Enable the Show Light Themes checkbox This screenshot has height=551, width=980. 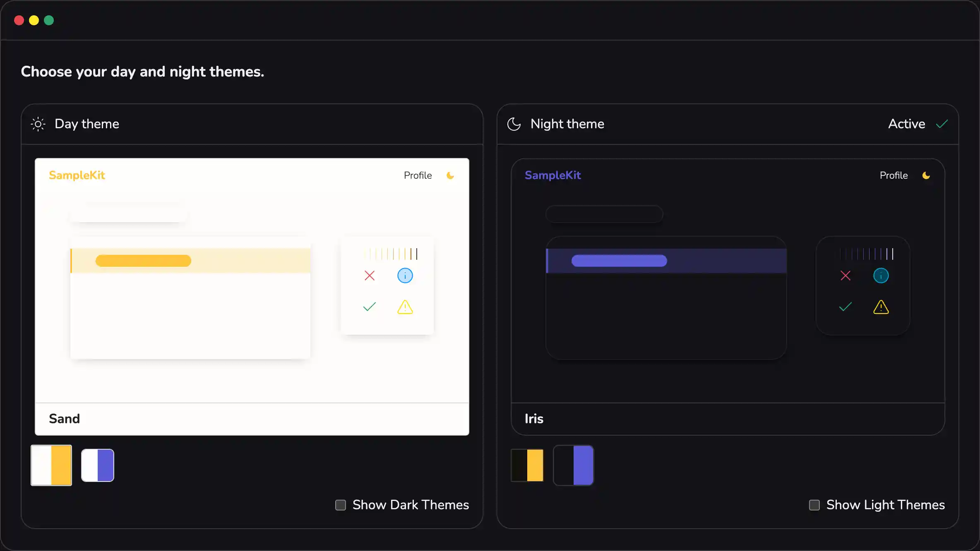coord(814,505)
